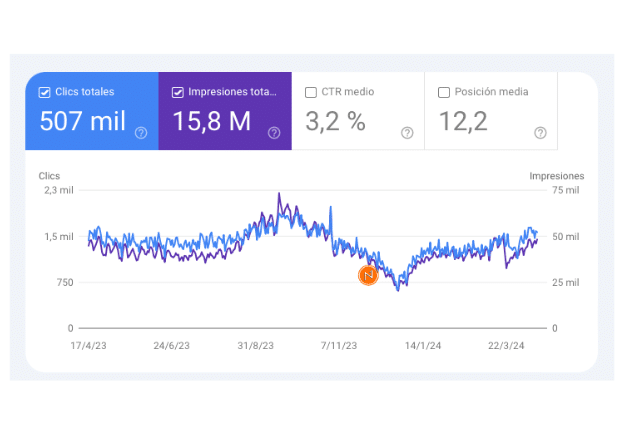Click the help icon in Clics totales card
Viewport: 624px width, 423px height.
(141, 133)
